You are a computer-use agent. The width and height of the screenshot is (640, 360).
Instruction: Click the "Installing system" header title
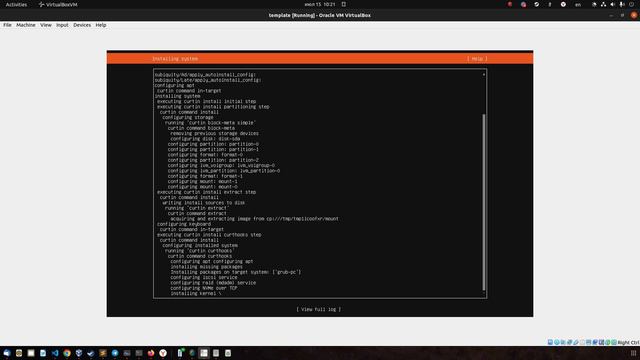pyautogui.click(x=175, y=59)
